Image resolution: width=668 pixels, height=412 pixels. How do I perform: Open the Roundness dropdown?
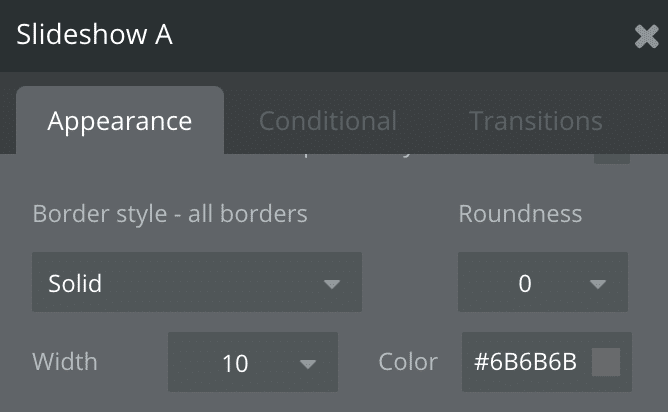coord(542,283)
